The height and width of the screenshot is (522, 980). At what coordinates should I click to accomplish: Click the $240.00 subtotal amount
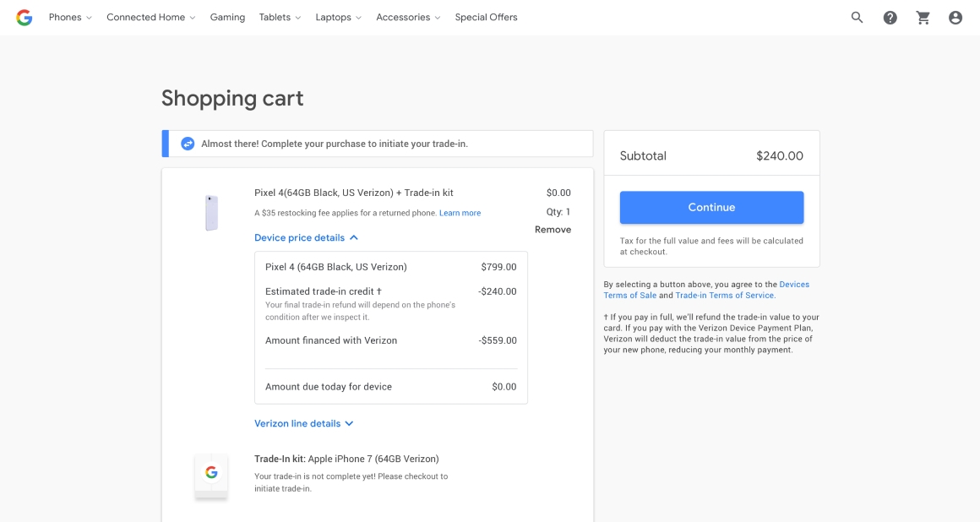point(780,156)
